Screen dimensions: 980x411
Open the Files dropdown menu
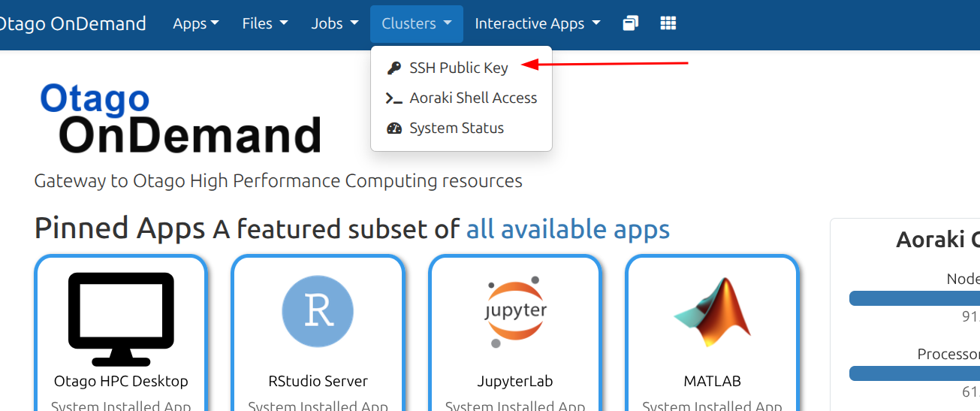point(265,23)
